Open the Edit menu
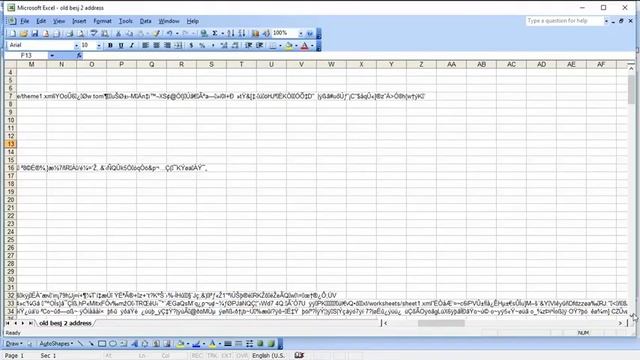This screenshot has width=640, height=360. click(x=41, y=21)
